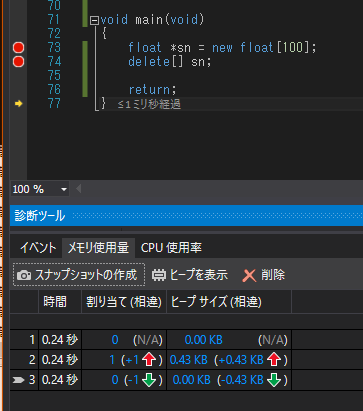363x411 pixels.
Task: Select the メモリ使用量 tab
Action: click(x=98, y=248)
